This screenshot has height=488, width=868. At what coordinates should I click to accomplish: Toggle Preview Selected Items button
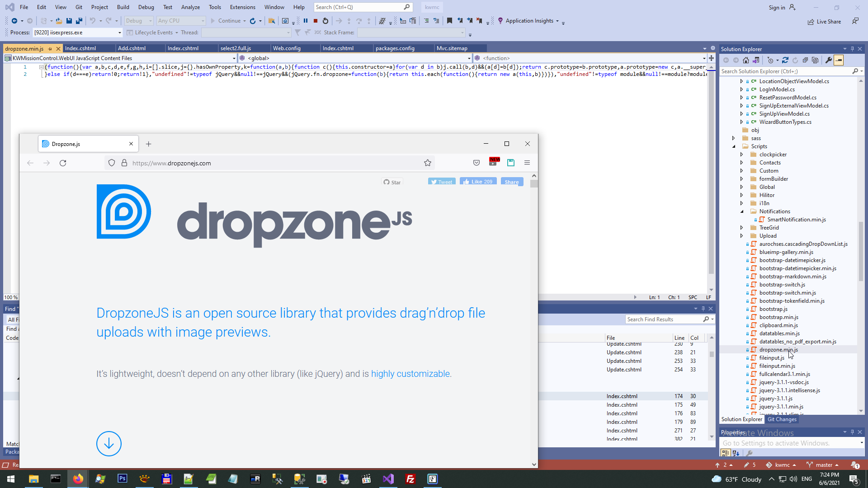839,60
